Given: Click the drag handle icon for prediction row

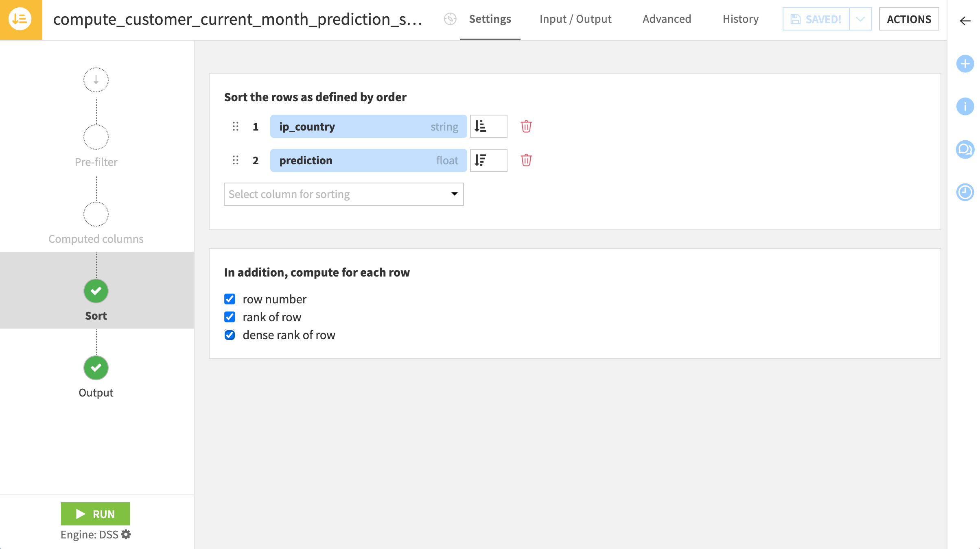Looking at the screenshot, I should [236, 159].
